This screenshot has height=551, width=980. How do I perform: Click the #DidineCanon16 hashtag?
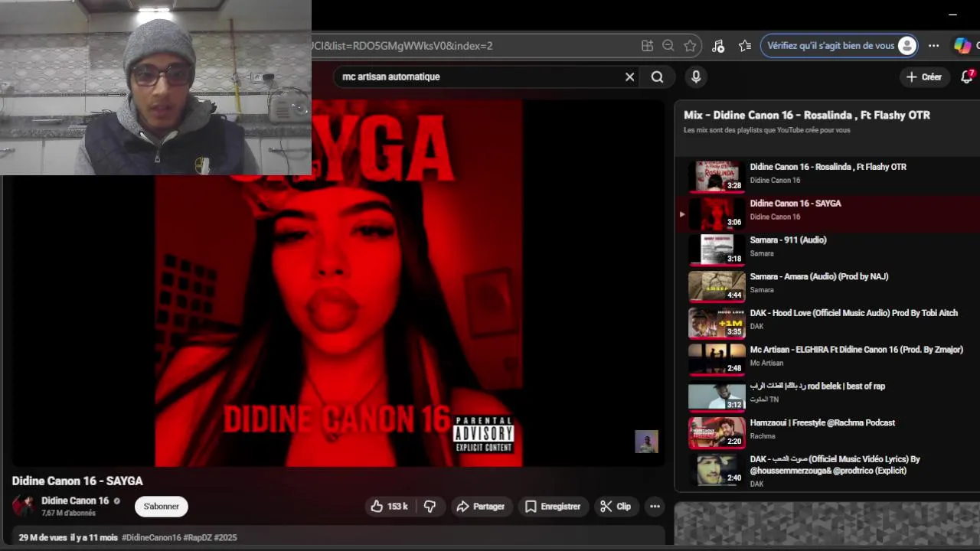coord(152,538)
